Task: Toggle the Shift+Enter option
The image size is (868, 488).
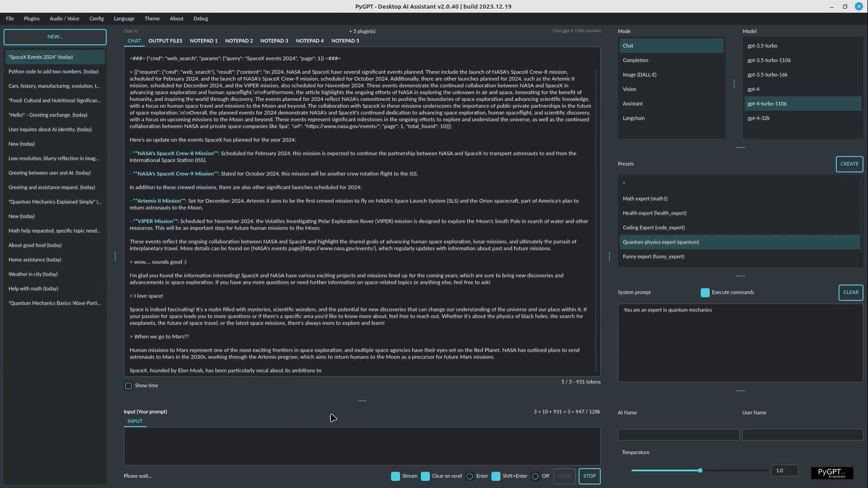Action: tap(495, 476)
